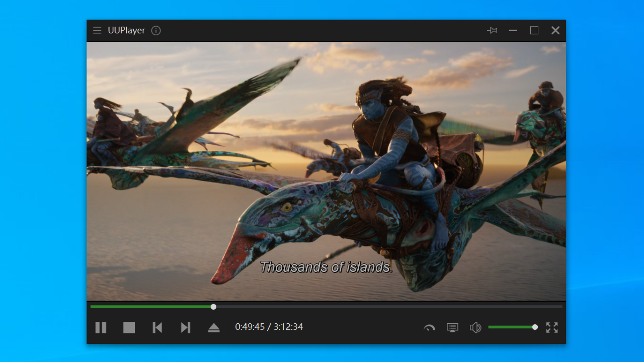Pin the player window on top

492,31
